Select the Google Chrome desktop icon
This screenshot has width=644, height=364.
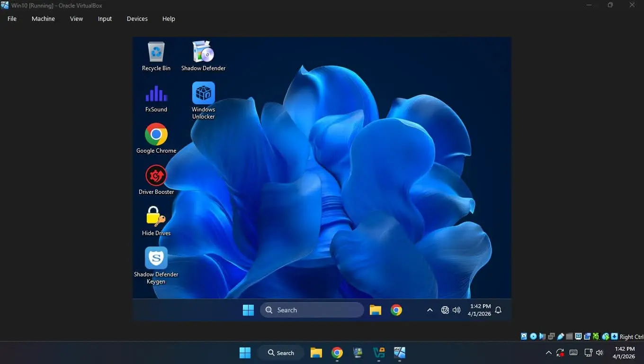click(156, 139)
